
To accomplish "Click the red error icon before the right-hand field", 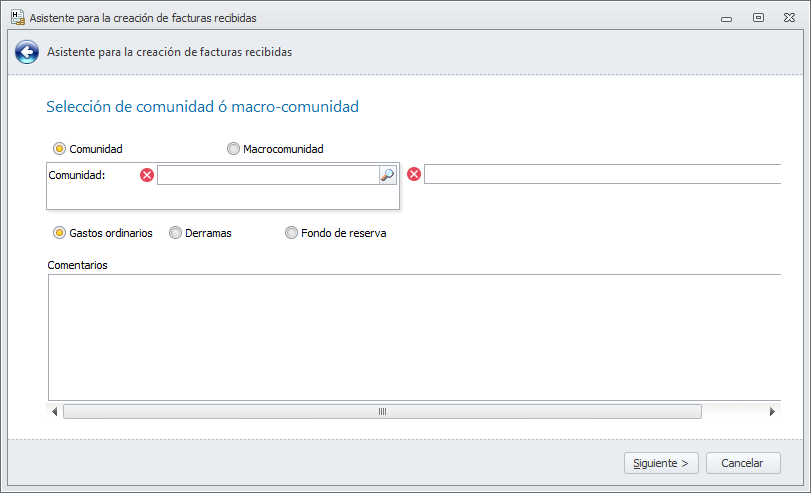I will [414, 175].
